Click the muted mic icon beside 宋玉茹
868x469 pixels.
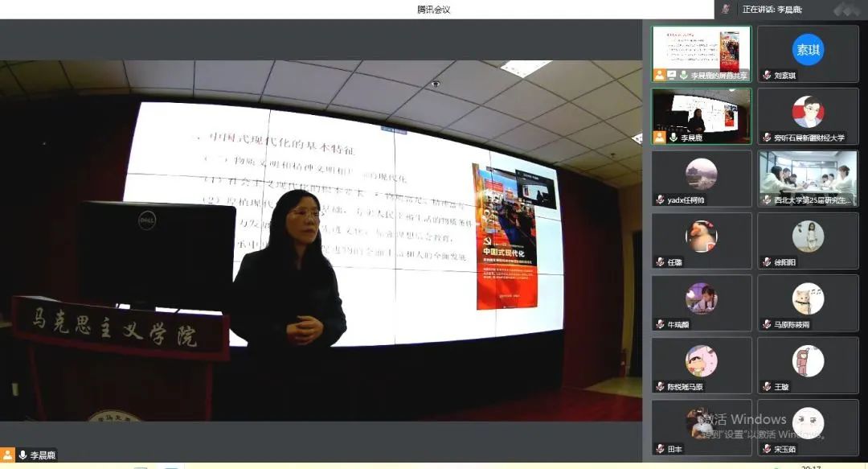(767, 449)
